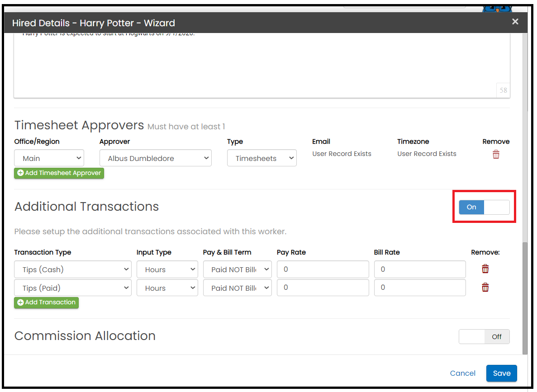537x392 pixels.
Task: Click the 'Transaction Type' column header
Action: point(43,252)
